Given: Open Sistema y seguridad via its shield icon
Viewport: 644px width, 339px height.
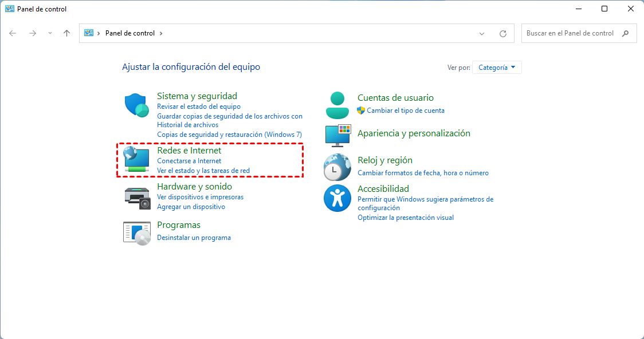Looking at the screenshot, I should click(136, 105).
